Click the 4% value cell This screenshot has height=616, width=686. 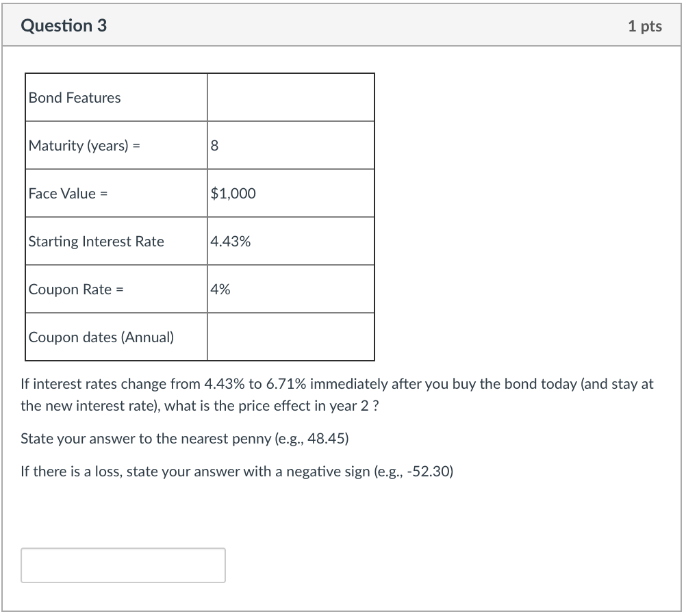219,289
